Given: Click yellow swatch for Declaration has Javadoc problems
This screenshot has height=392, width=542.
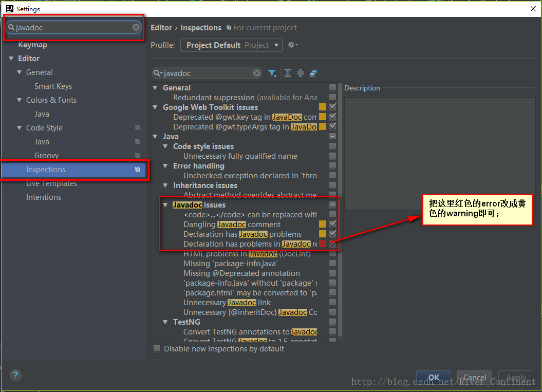Looking at the screenshot, I should tap(323, 234).
